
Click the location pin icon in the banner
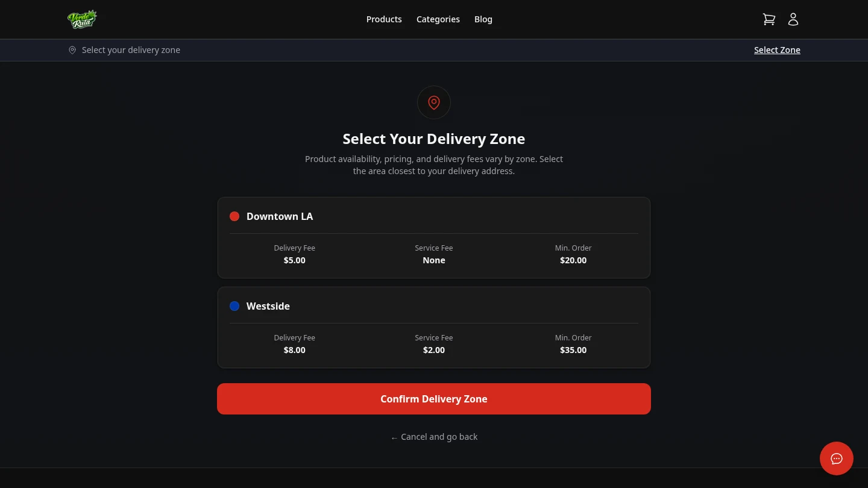(x=72, y=50)
